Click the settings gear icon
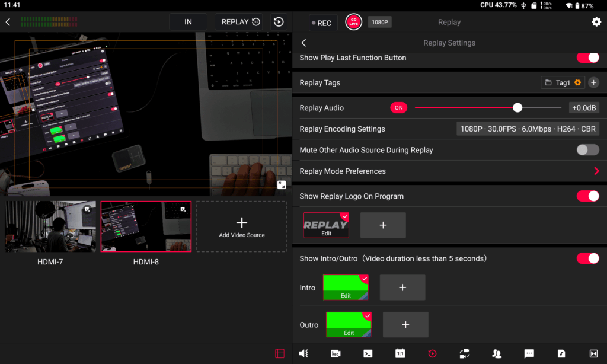Viewport: 607px width, 364px height. coord(596,22)
